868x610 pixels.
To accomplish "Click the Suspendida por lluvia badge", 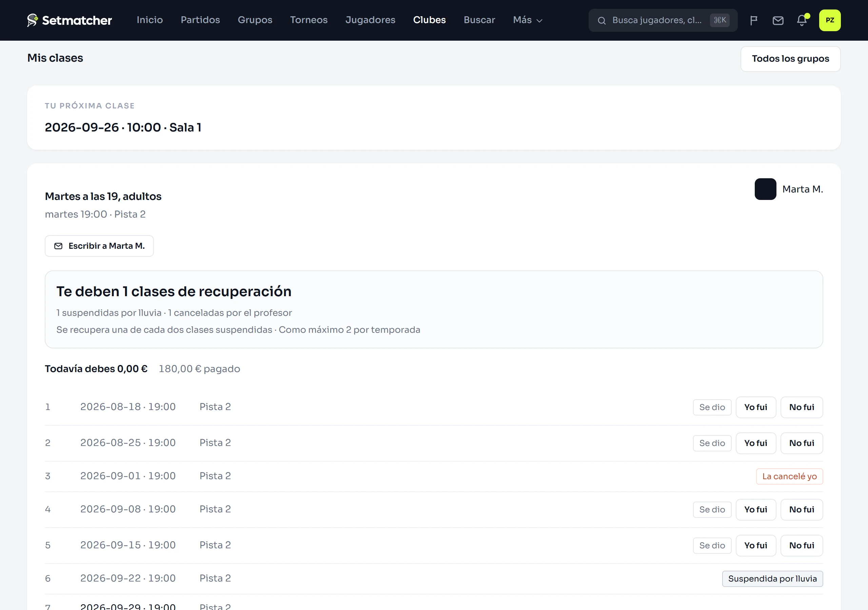I will tap(772, 578).
